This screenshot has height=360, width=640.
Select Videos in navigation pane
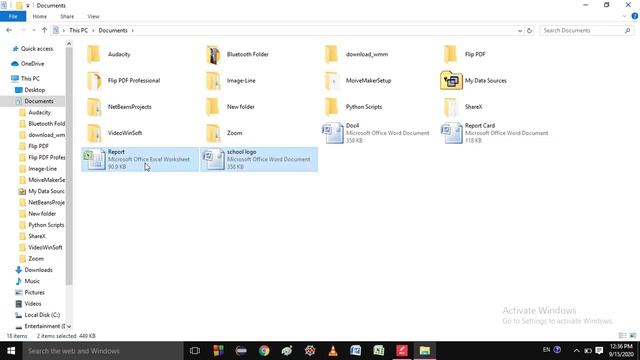tap(33, 304)
